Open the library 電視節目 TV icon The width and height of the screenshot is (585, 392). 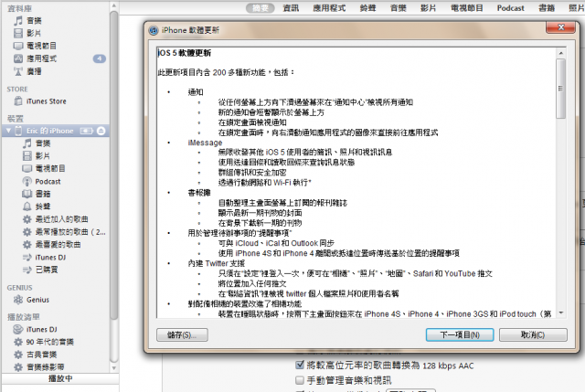[x=18, y=46]
